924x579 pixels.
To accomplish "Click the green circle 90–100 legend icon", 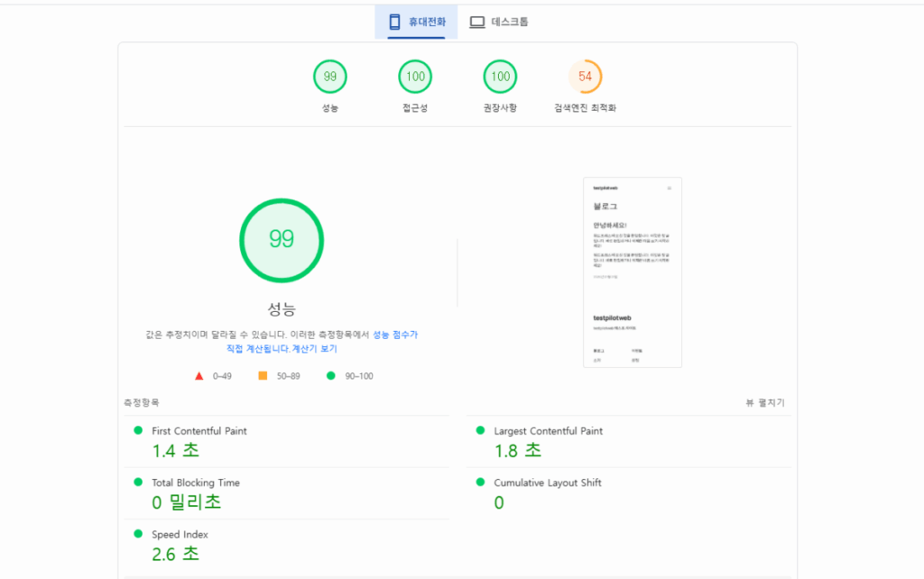I will pos(331,376).
